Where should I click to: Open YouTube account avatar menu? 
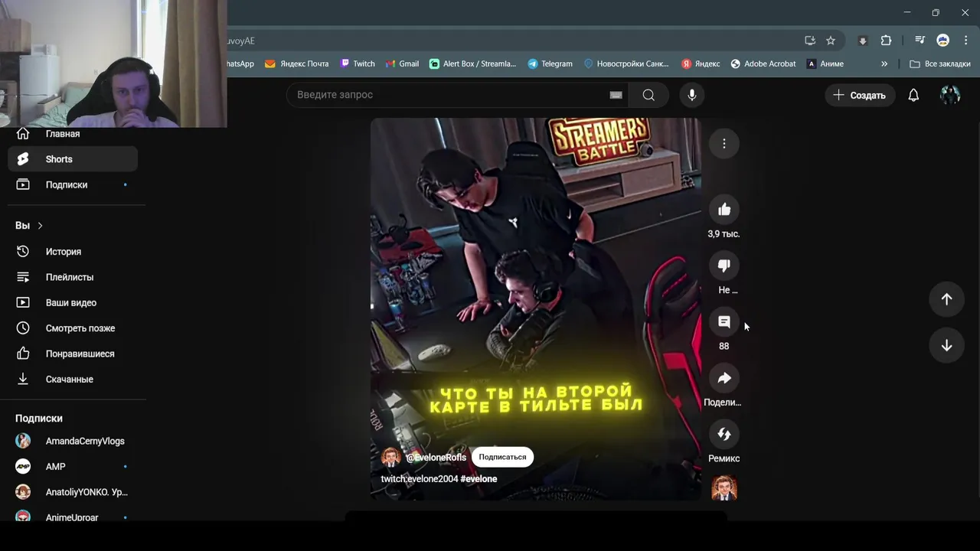(x=950, y=95)
